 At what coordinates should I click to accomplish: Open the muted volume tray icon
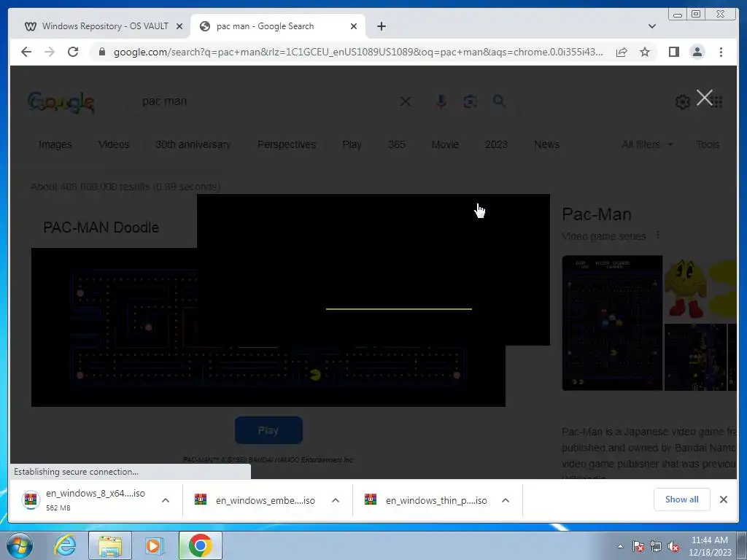pyautogui.click(x=673, y=546)
